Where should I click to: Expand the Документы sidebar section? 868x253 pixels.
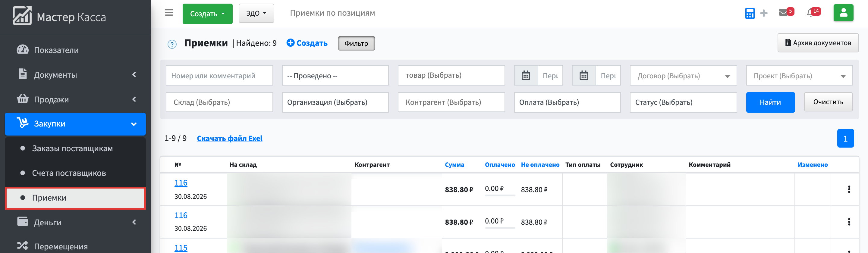75,74
